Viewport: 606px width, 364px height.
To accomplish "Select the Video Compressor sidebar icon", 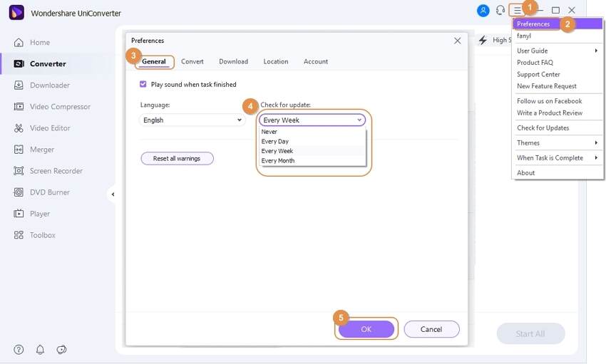I will tap(19, 107).
